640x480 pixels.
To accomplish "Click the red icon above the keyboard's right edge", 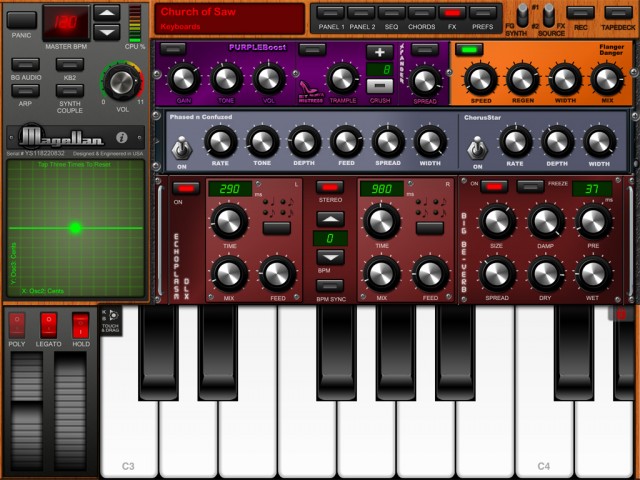I will [x=623, y=314].
